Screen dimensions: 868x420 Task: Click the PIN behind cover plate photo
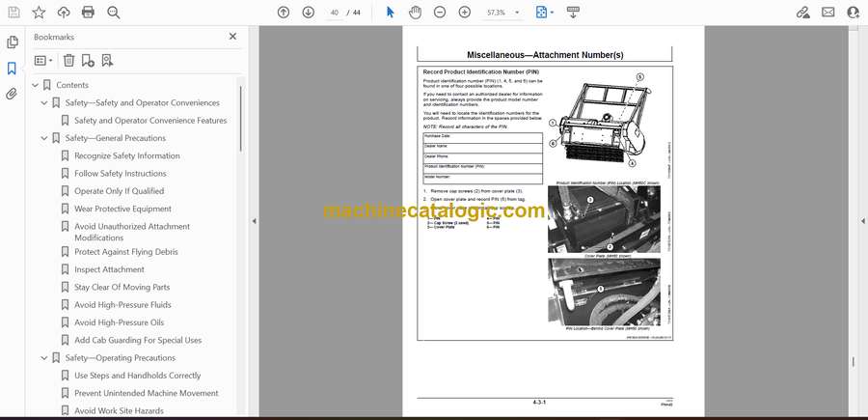coord(604,292)
